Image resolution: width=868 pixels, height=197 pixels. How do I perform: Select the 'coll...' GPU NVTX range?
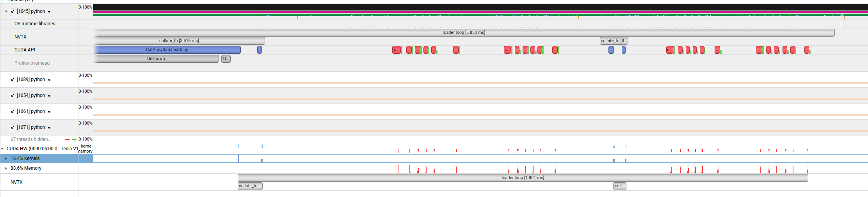coord(620,186)
